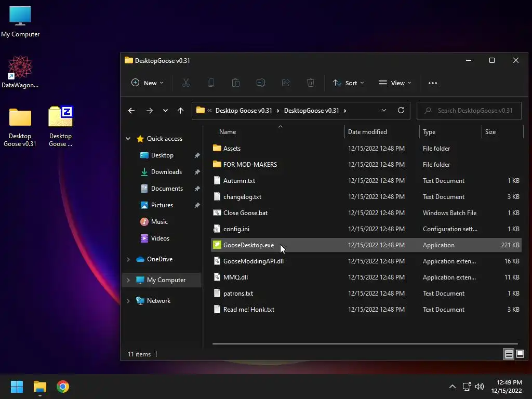The width and height of the screenshot is (532, 399).
Task: Open the network icon in system tray
Action: tap(467, 387)
